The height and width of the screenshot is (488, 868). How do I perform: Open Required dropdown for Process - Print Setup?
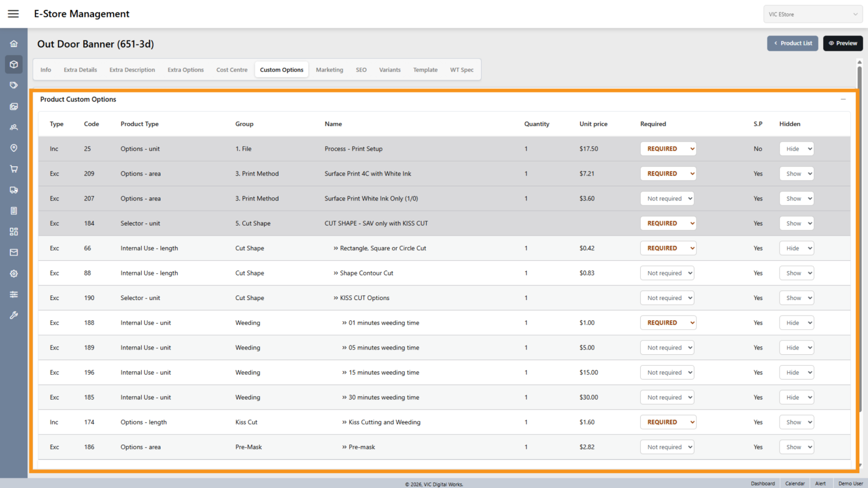click(x=668, y=149)
